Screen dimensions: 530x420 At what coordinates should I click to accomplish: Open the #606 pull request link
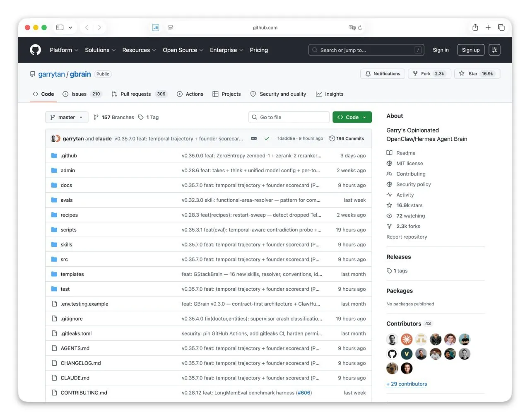[x=304, y=393]
